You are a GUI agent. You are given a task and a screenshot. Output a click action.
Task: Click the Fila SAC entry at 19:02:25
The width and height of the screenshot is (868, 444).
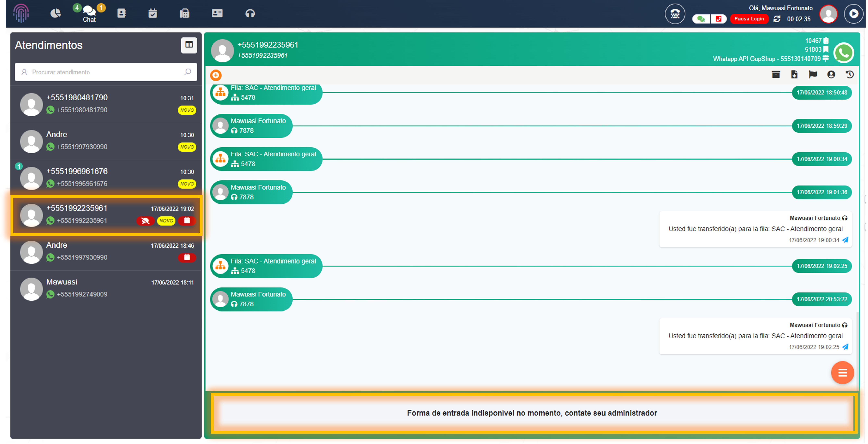pyautogui.click(x=266, y=266)
